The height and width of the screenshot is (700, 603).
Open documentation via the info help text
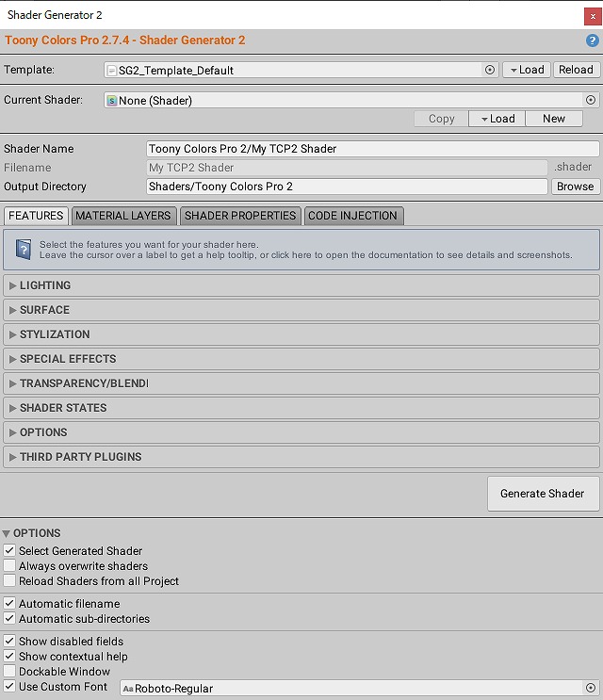(x=306, y=250)
